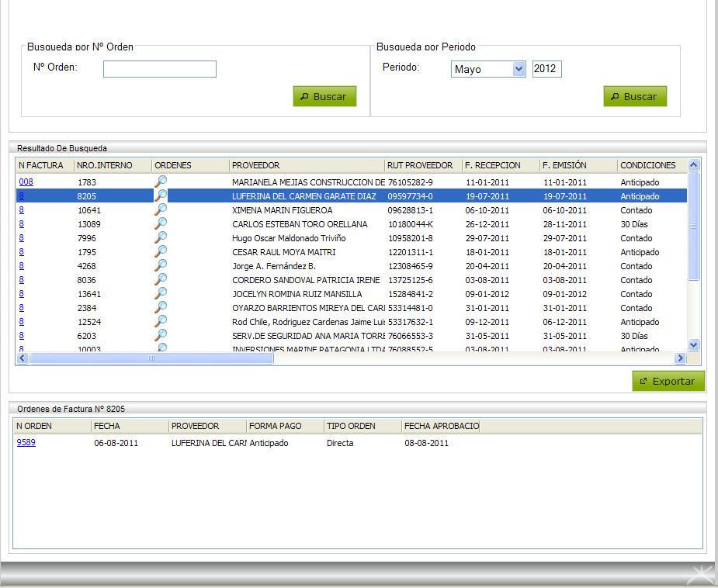Sort by F. RECEPCION column header
Viewport: 718px width, 588px height.
click(x=501, y=165)
